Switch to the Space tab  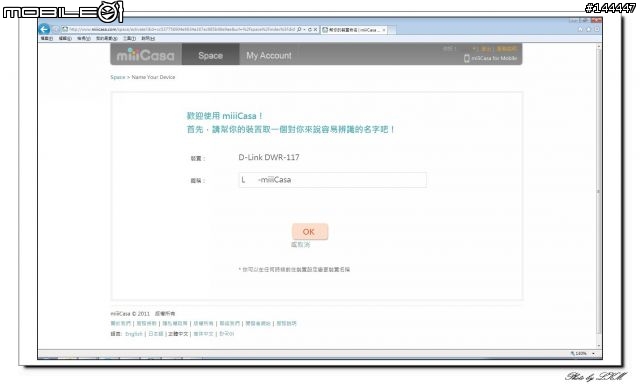pyautogui.click(x=210, y=55)
